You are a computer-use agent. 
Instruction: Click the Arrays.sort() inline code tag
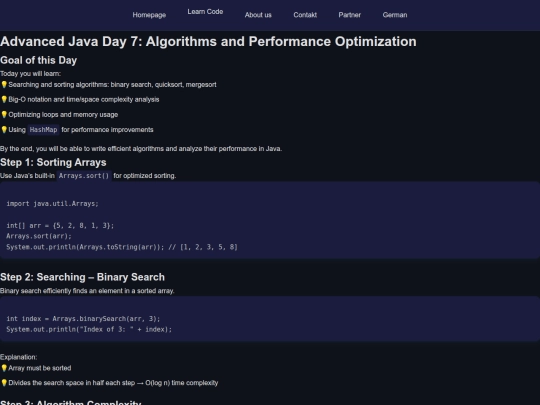84,176
